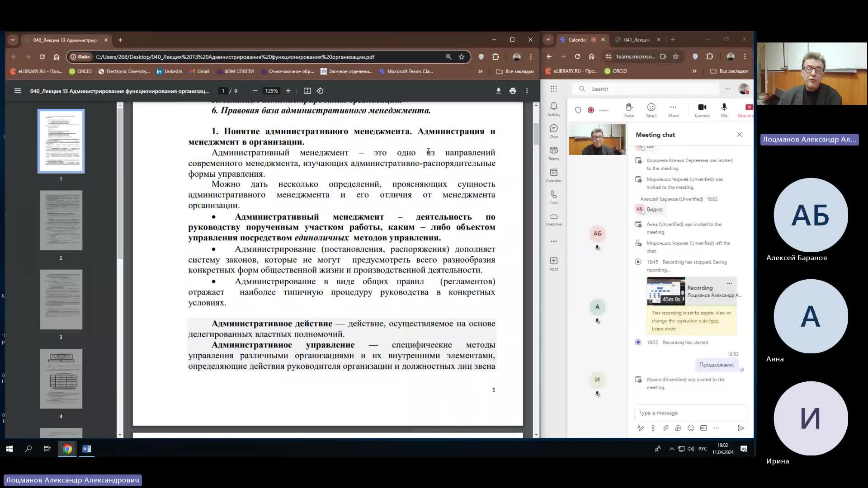
Task: Open Chat in Teams sidebar
Action: point(554,131)
